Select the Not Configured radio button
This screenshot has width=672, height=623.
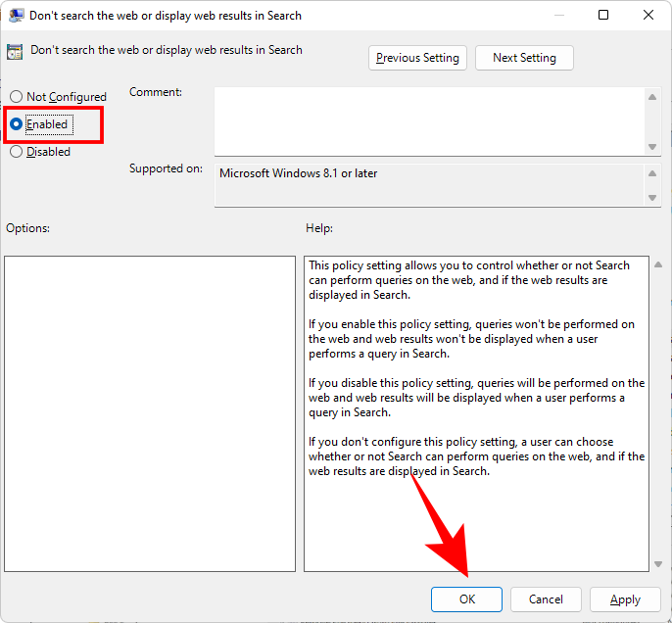pos(16,97)
